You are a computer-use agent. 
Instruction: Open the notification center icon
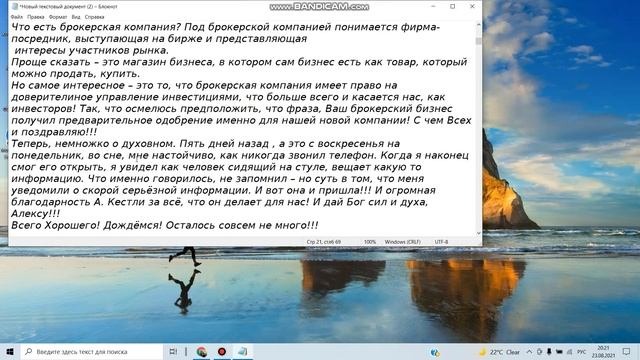tap(627, 351)
